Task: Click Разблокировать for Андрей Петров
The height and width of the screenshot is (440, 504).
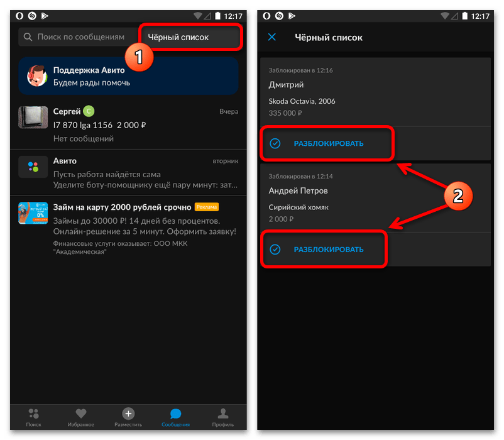Action: (328, 250)
